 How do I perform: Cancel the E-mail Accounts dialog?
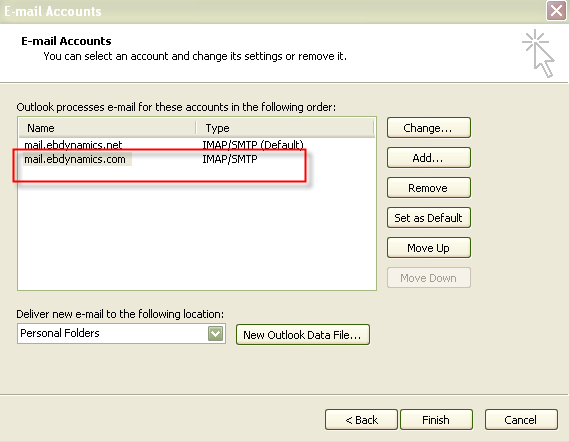[x=521, y=420]
